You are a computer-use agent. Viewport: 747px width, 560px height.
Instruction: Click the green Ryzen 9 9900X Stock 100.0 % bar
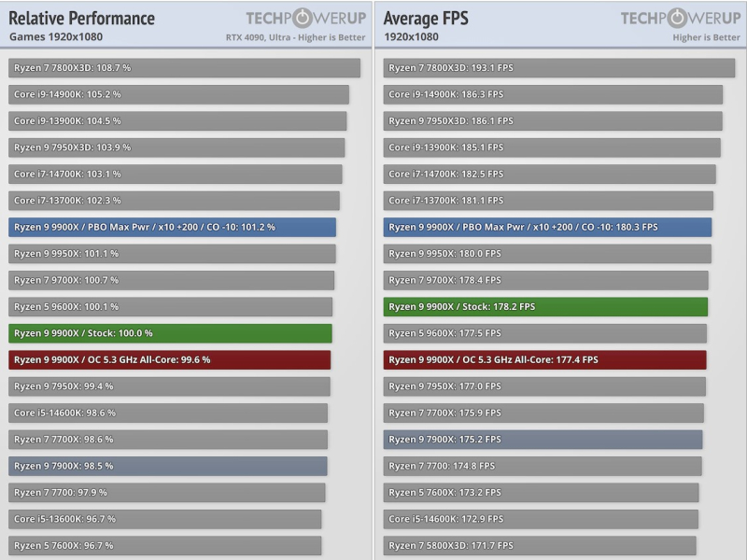click(x=170, y=333)
